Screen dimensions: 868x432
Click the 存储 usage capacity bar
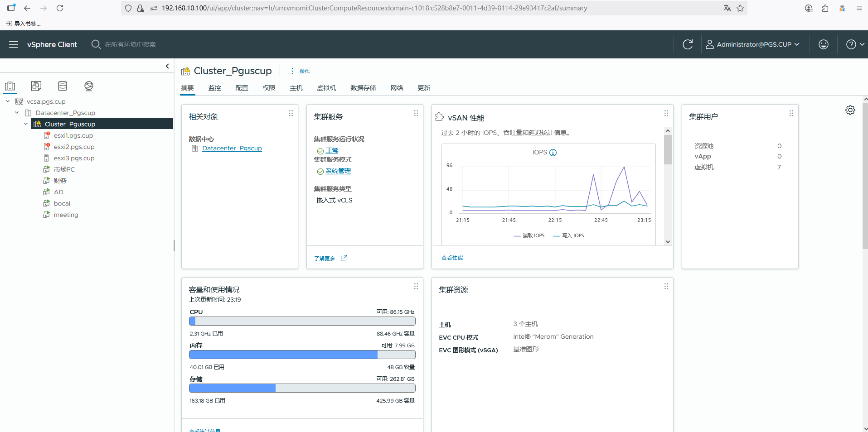coord(302,388)
